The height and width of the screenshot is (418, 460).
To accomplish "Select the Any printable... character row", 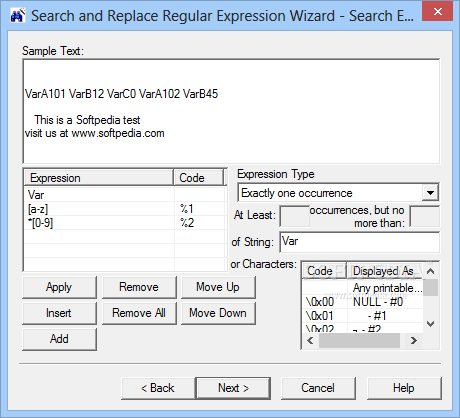I will coord(362,288).
